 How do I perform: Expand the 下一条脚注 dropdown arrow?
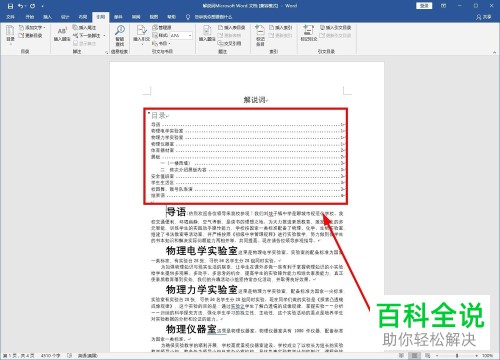click(x=104, y=35)
